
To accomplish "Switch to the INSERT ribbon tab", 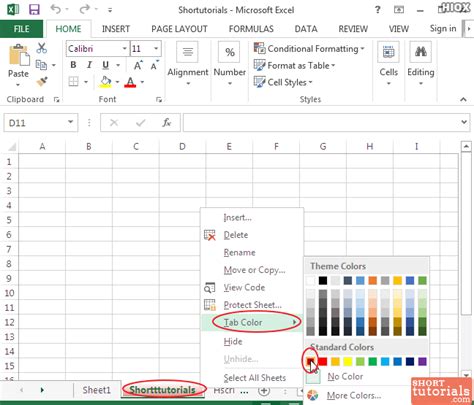I will pyautogui.click(x=116, y=29).
